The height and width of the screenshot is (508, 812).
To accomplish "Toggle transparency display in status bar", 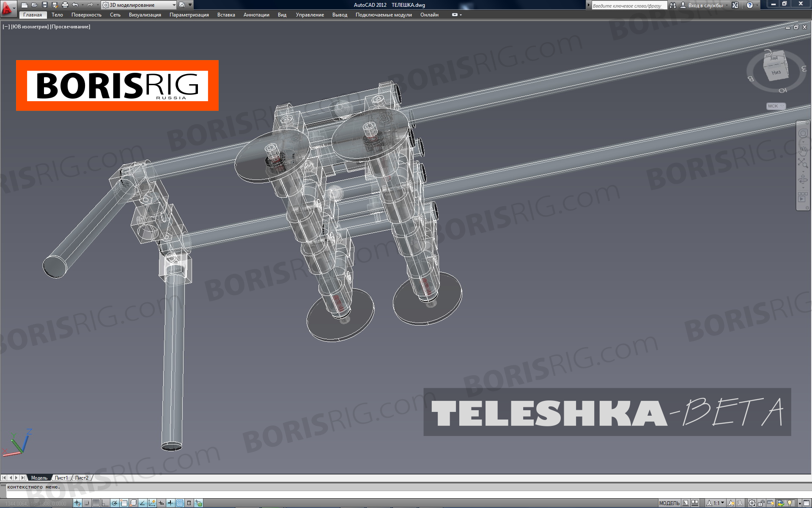I will 180,503.
